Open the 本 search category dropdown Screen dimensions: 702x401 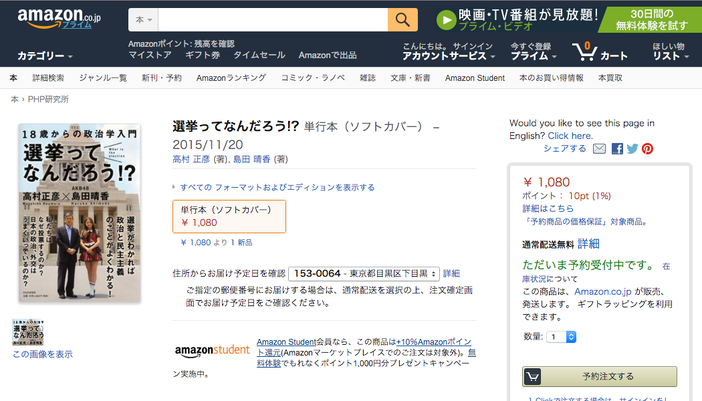click(x=143, y=20)
